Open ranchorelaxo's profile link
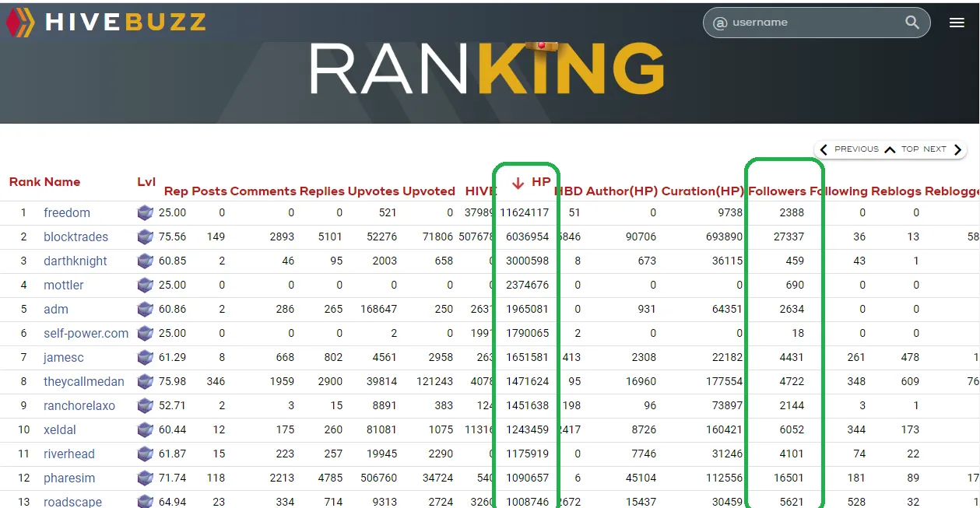Viewport: 980px width, 508px height. pos(79,405)
